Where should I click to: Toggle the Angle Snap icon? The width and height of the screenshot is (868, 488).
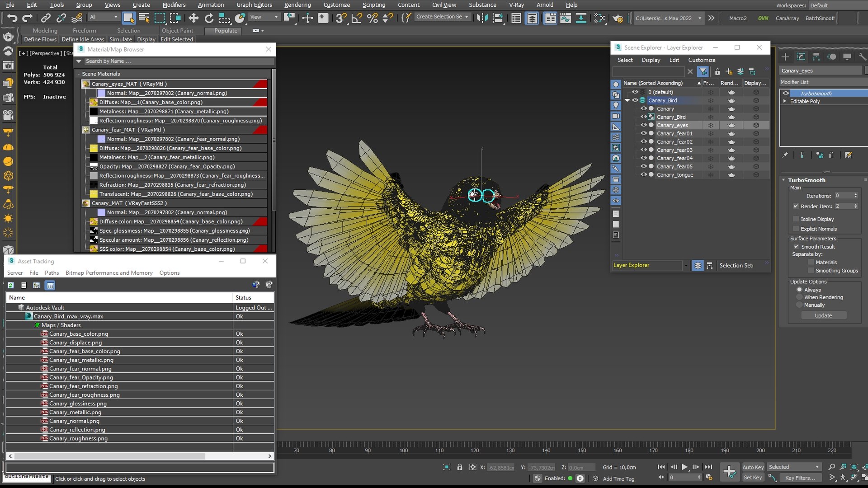pos(357,18)
